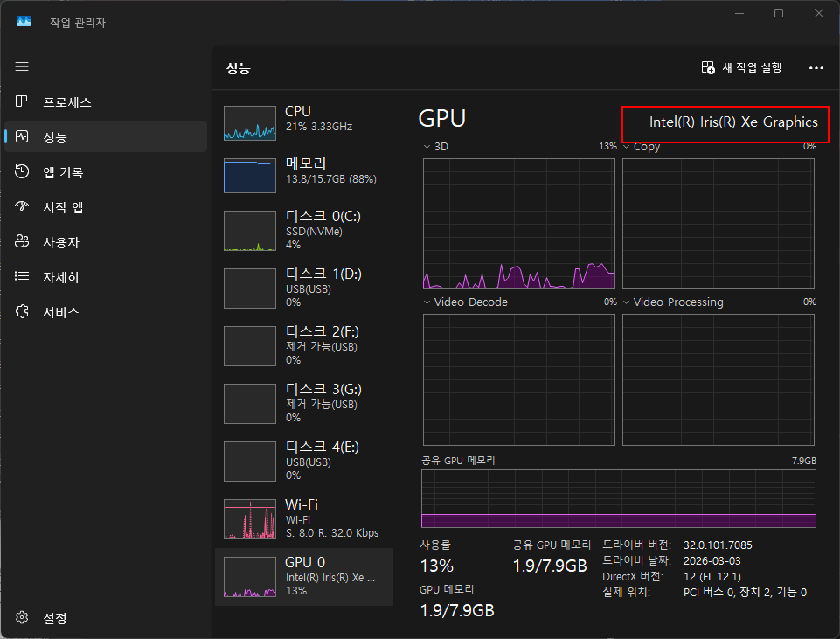840x639 pixels.
Task: Go to the 프로세스 page
Action: point(106,101)
